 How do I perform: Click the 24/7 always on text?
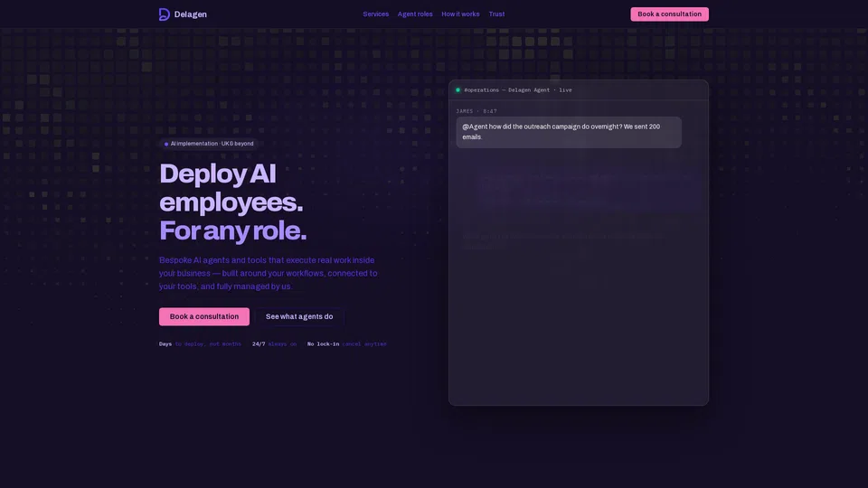point(274,344)
